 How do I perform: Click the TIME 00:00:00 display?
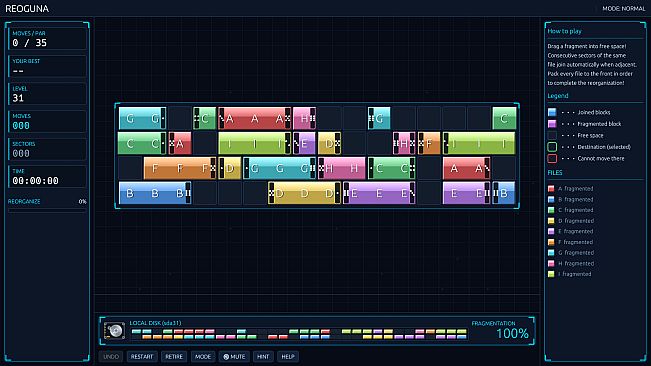[x=47, y=177]
